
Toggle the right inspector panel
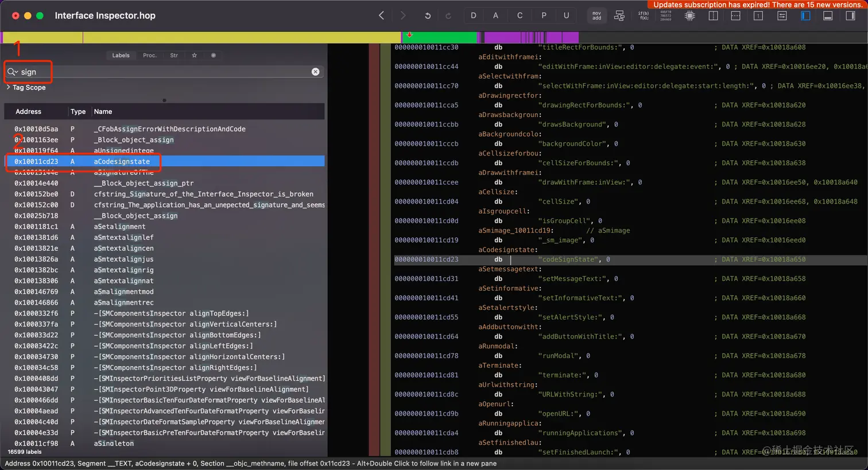(851, 15)
